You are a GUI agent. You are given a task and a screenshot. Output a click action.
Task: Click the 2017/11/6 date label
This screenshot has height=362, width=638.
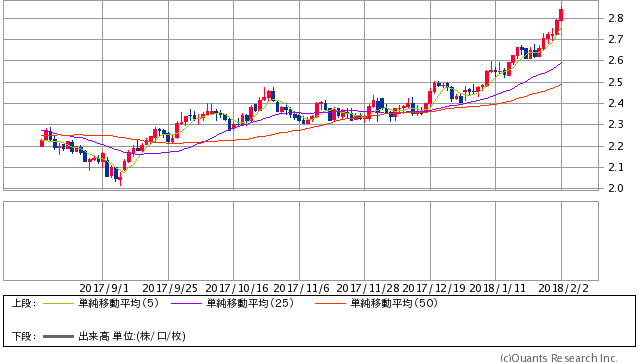coord(301,288)
